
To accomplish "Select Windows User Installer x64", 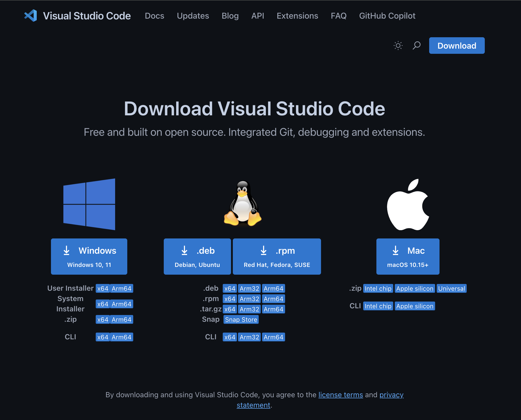I will 103,288.
